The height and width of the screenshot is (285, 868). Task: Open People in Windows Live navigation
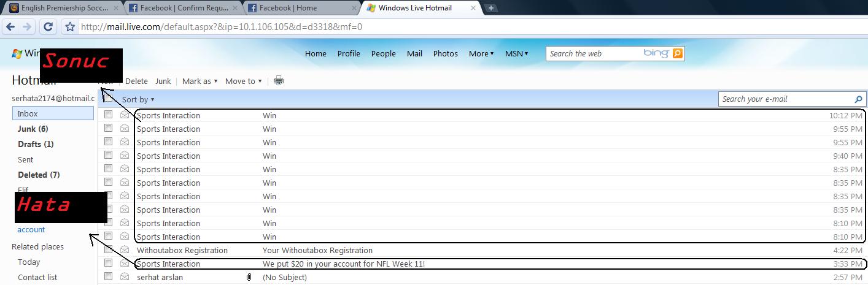pyautogui.click(x=383, y=53)
